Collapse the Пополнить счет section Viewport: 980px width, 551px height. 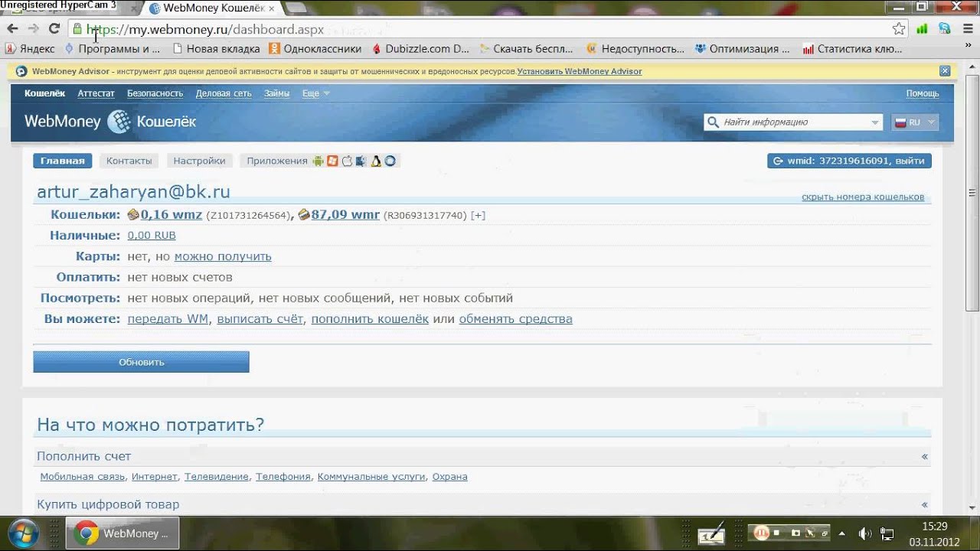coord(924,457)
